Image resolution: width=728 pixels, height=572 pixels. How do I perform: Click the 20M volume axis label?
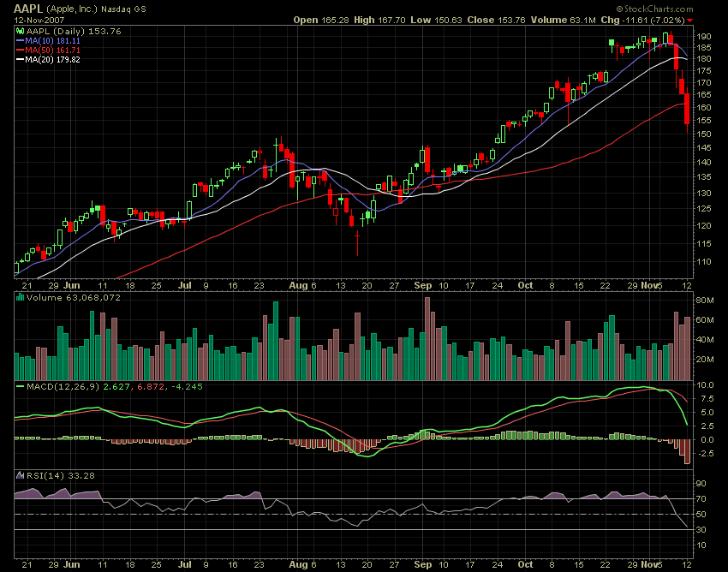704,360
